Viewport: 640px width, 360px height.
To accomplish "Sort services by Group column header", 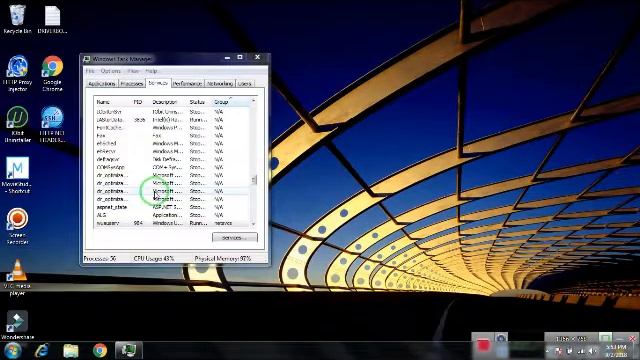I will pyautogui.click(x=231, y=102).
